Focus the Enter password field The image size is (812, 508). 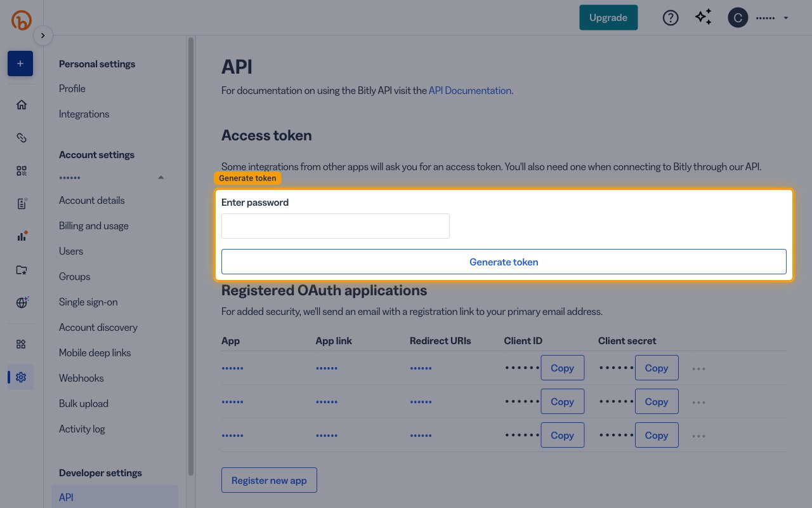coord(336,226)
